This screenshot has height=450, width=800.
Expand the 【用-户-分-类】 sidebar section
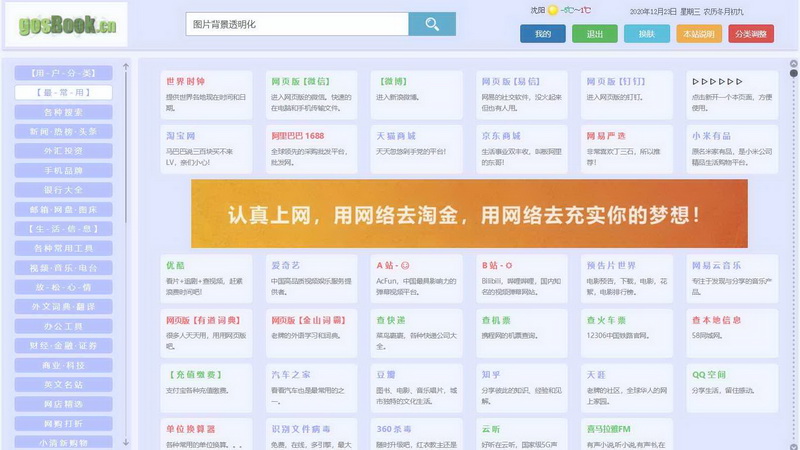(63, 73)
